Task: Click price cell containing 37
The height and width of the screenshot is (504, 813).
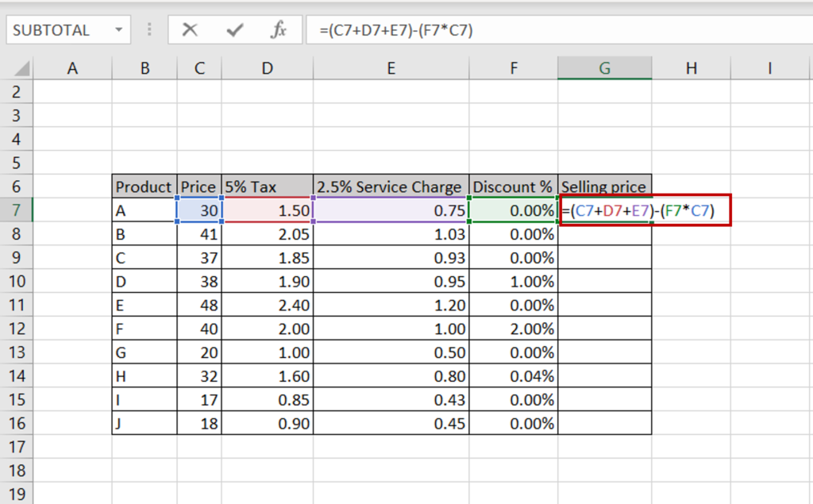Action: (x=199, y=258)
